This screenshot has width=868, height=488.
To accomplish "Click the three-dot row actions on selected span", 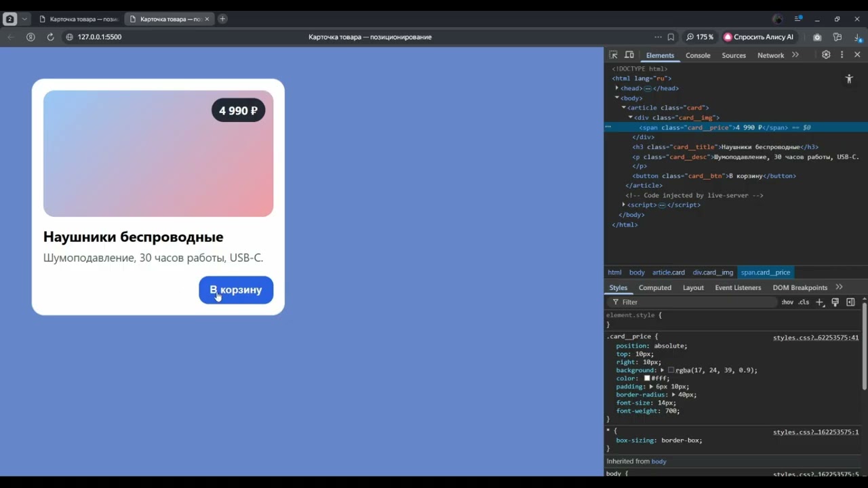I will 608,127.
